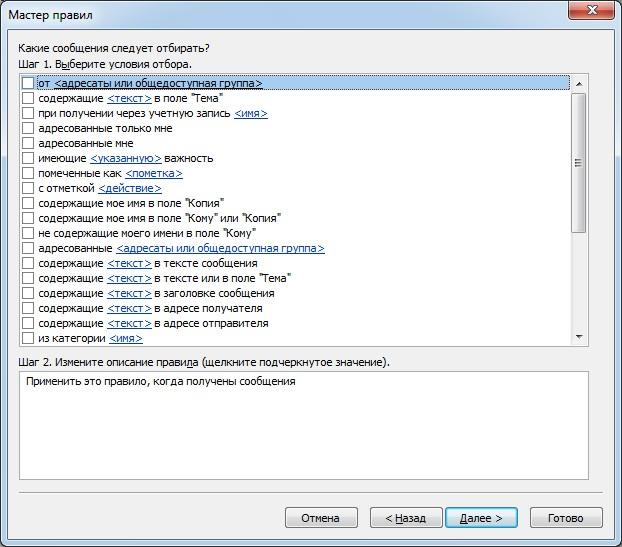Enable 'адресованные только мне' checkbox

pos(28,129)
